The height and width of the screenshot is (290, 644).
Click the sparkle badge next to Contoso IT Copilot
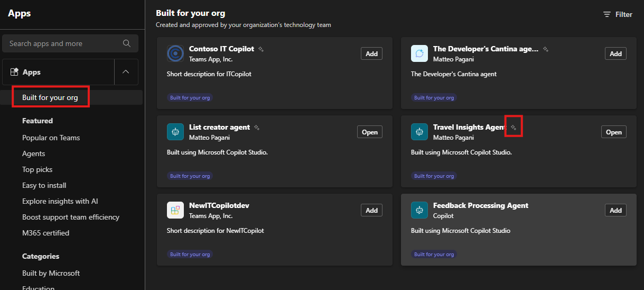[261, 49]
